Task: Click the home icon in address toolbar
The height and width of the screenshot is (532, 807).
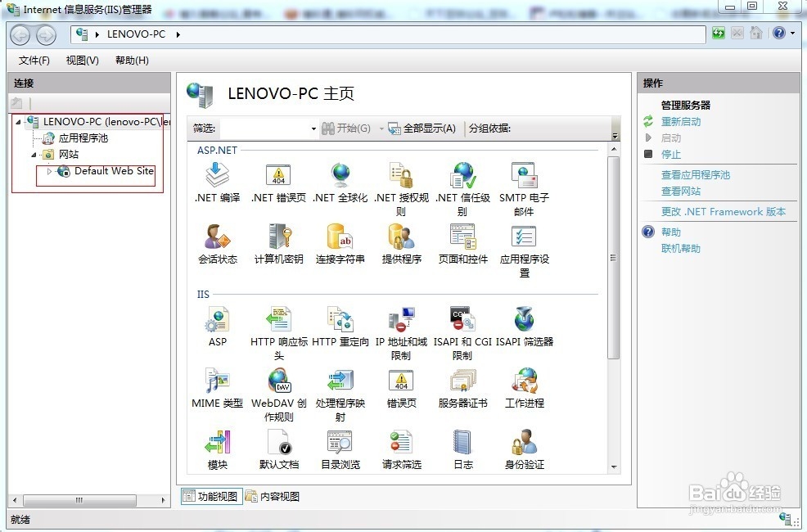Action: [x=756, y=34]
